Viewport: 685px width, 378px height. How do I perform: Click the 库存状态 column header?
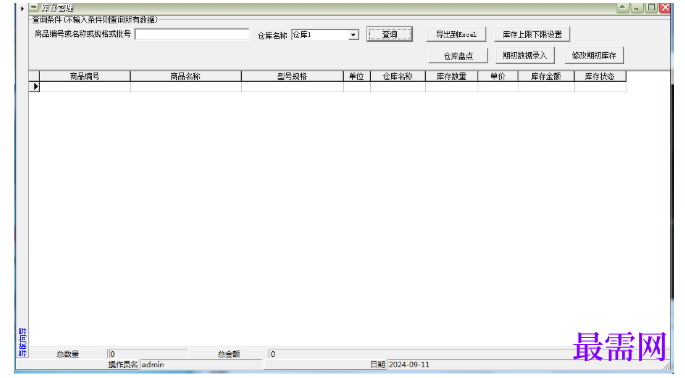[x=600, y=76]
